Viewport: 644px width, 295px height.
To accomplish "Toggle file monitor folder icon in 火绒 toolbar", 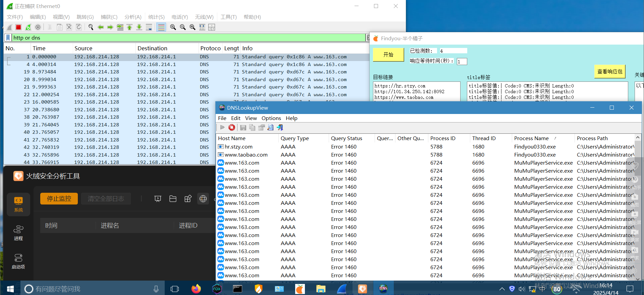I will pyautogui.click(x=173, y=199).
